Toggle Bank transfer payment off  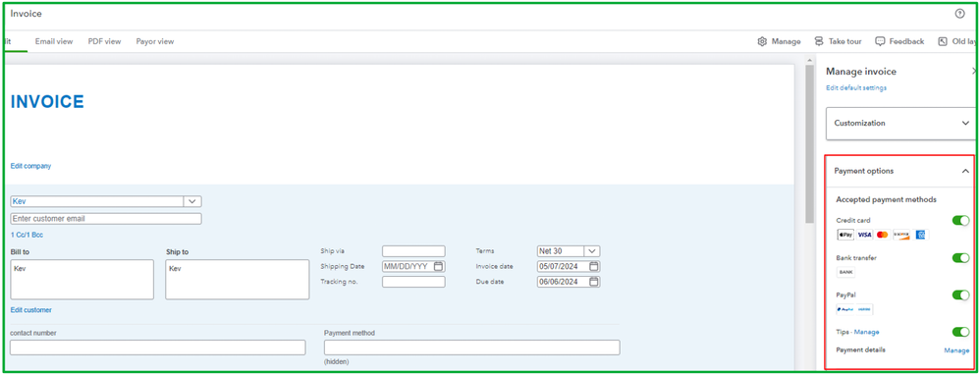(x=960, y=258)
